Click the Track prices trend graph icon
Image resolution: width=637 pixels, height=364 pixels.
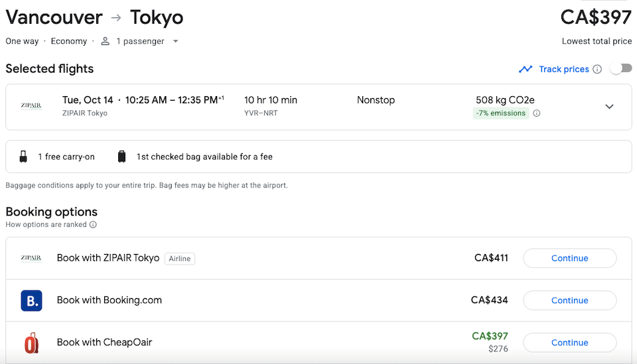coord(526,70)
